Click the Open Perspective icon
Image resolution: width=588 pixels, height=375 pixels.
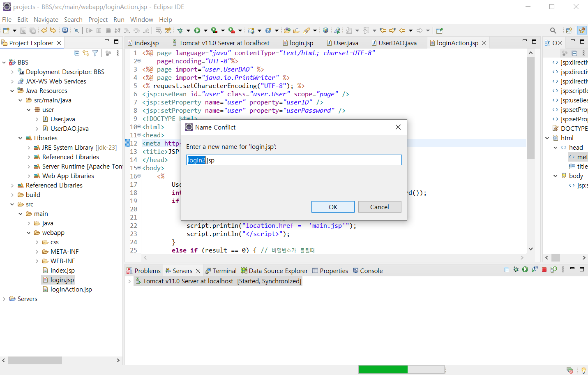(569, 30)
